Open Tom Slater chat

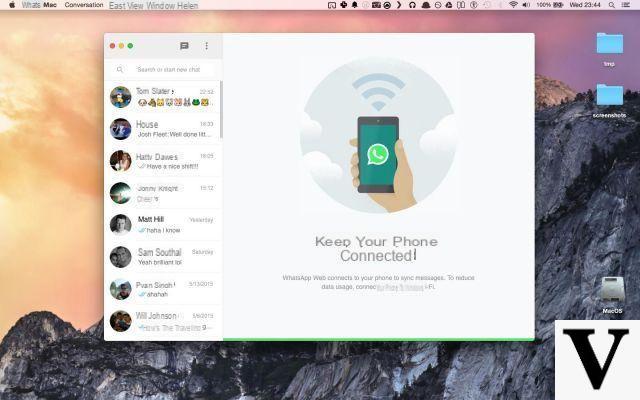tap(163, 97)
